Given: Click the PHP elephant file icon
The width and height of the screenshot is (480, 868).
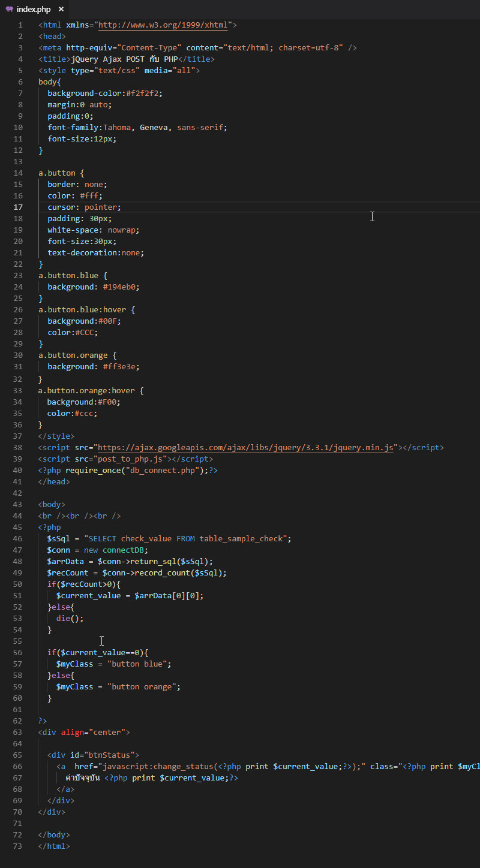Looking at the screenshot, I should pos(9,9).
